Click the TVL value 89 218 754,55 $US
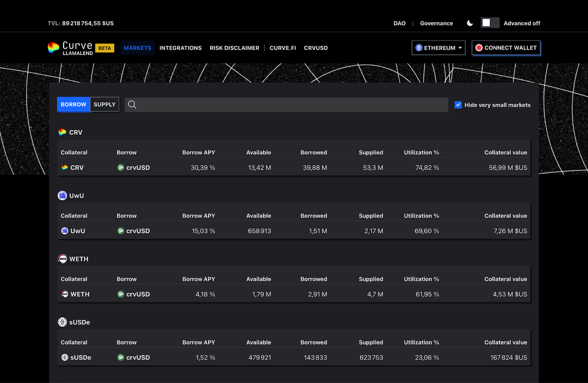The height and width of the screenshot is (383, 588). (x=88, y=23)
